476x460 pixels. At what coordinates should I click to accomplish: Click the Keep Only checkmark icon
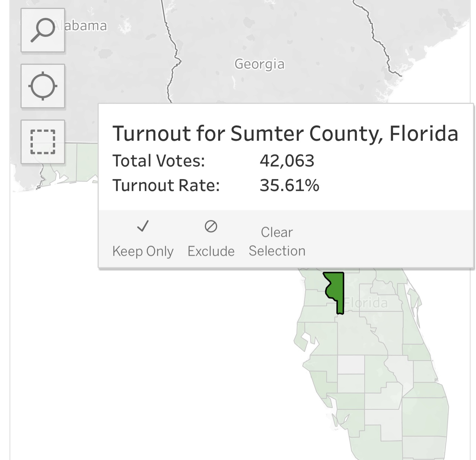point(143,226)
